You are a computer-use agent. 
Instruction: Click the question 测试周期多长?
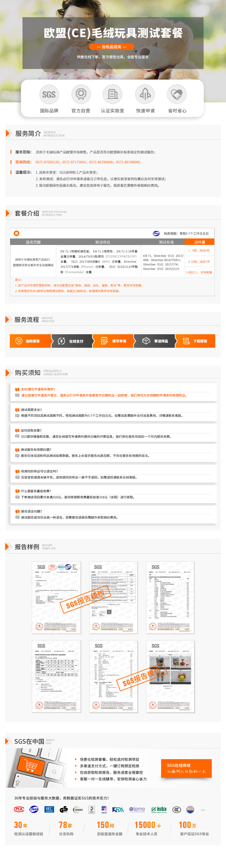coord(31,410)
